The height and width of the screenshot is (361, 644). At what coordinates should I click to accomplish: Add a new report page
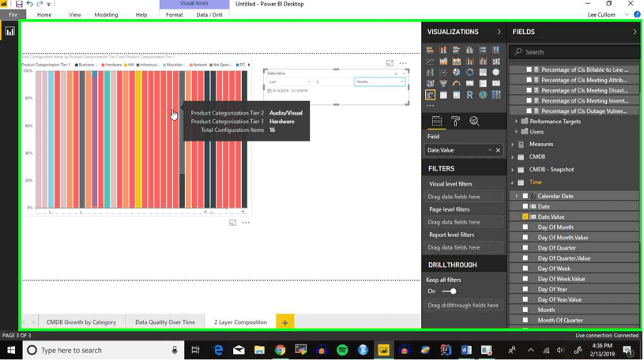[x=285, y=322]
